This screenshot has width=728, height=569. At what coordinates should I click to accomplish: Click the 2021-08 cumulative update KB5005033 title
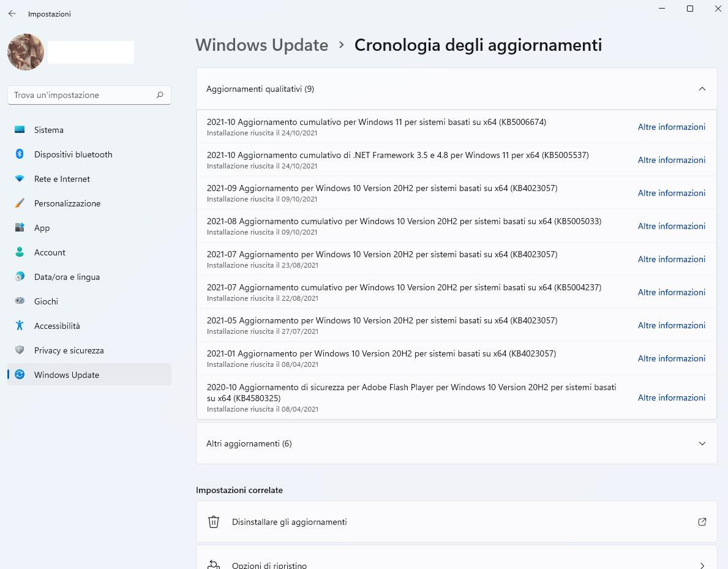tap(404, 221)
